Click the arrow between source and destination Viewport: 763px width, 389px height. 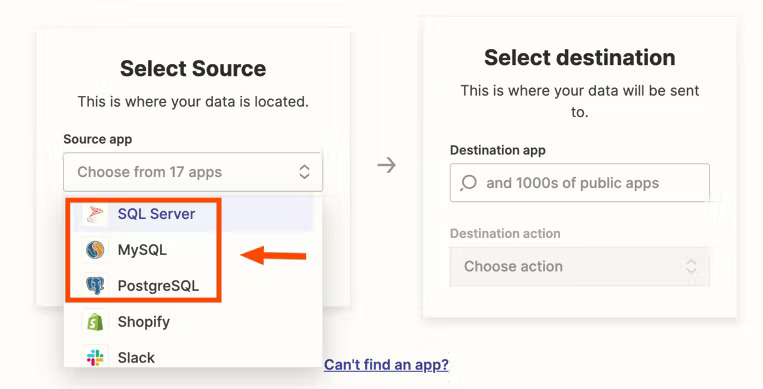pyautogui.click(x=386, y=165)
